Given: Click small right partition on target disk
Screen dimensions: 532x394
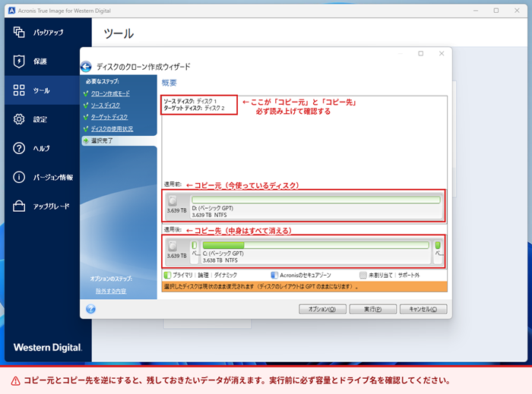Looking at the screenshot, I should click(x=438, y=252).
